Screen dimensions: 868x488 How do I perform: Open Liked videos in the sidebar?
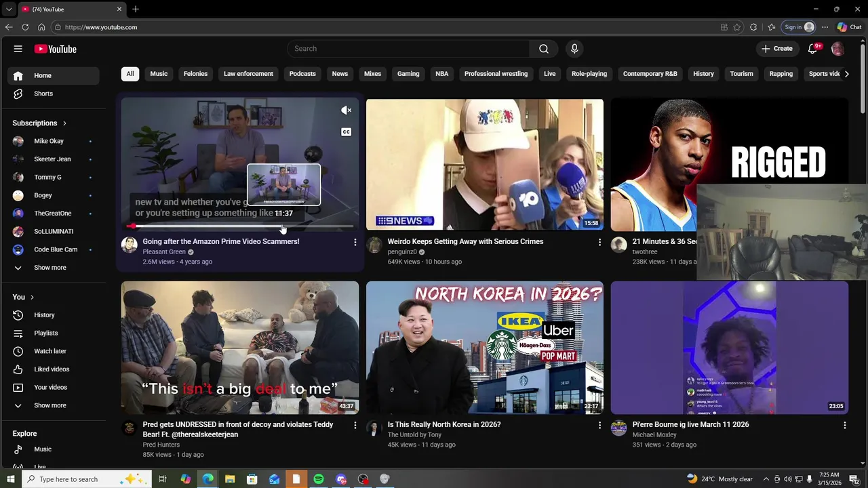(54, 369)
